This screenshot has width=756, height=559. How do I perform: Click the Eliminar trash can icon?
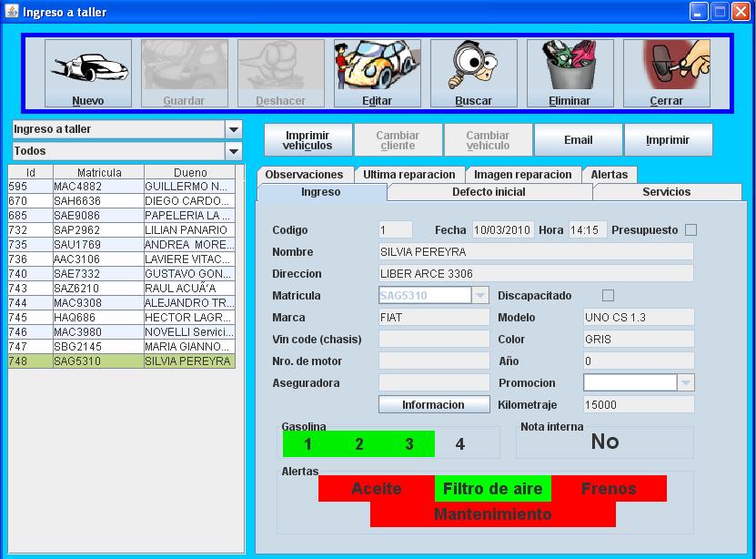[x=570, y=66]
